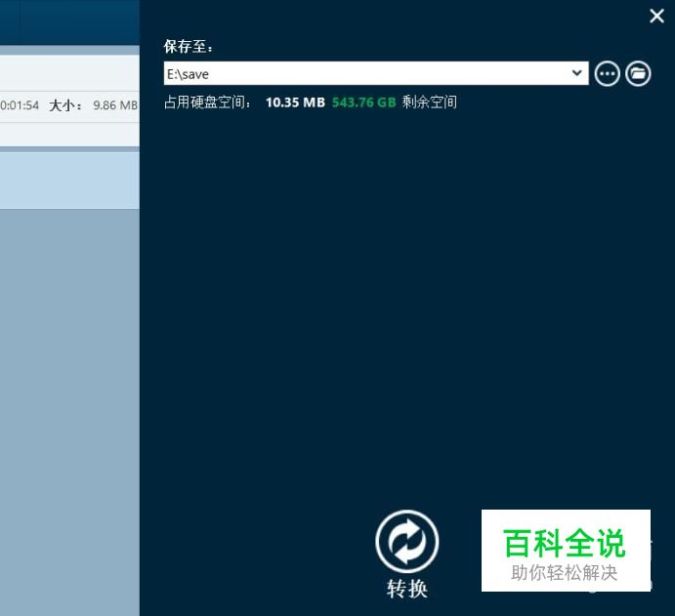Close the save panel with X

click(x=656, y=16)
